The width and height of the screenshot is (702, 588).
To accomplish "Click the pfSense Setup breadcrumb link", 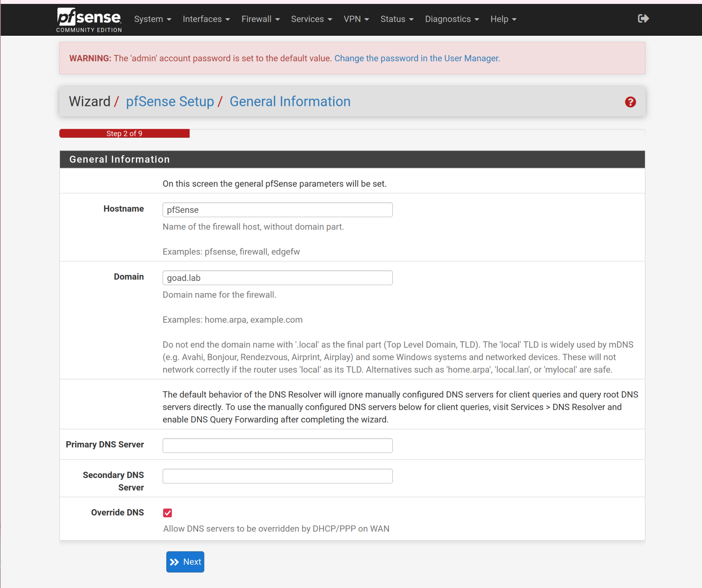I will pyautogui.click(x=170, y=102).
